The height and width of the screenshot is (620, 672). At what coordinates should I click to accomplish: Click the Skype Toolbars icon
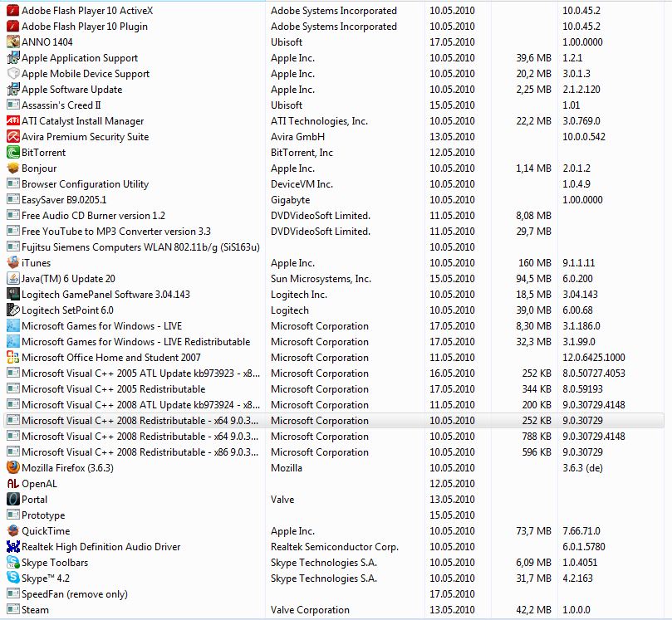click(x=12, y=562)
